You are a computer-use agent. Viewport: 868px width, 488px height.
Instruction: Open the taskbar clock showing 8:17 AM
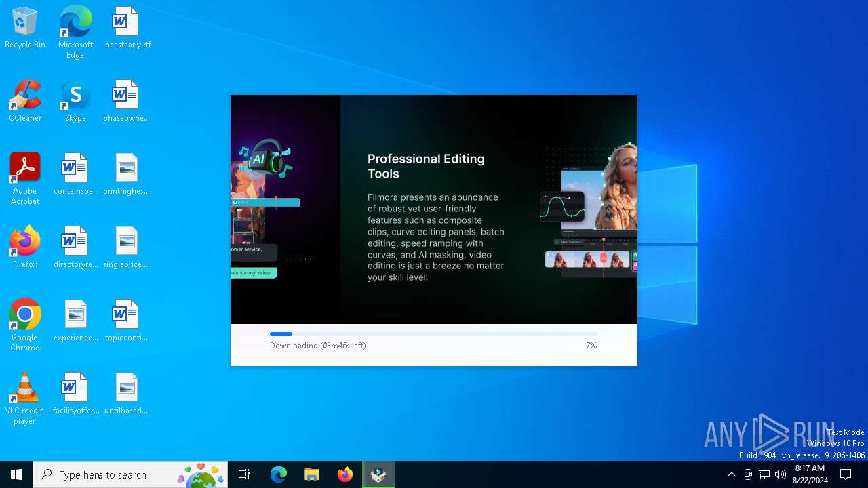tap(810, 474)
